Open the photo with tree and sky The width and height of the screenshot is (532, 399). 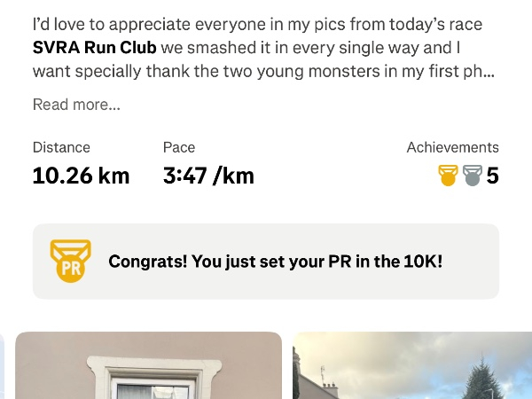click(412, 365)
